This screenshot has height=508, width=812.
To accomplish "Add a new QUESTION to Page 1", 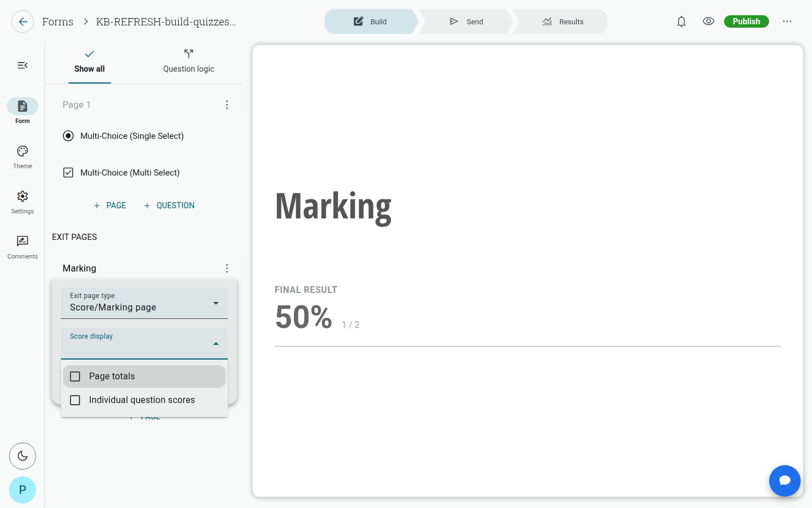I will pos(169,205).
